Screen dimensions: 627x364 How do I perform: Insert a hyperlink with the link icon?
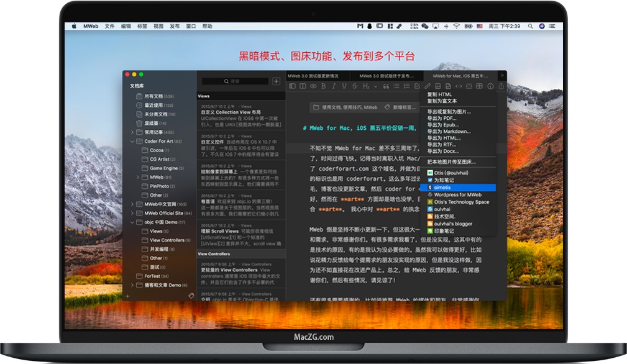pyautogui.click(x=427, y=86)
